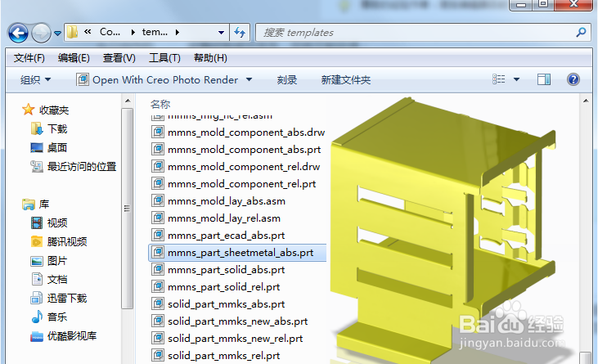Focus the search templates box

pos(423,33)
